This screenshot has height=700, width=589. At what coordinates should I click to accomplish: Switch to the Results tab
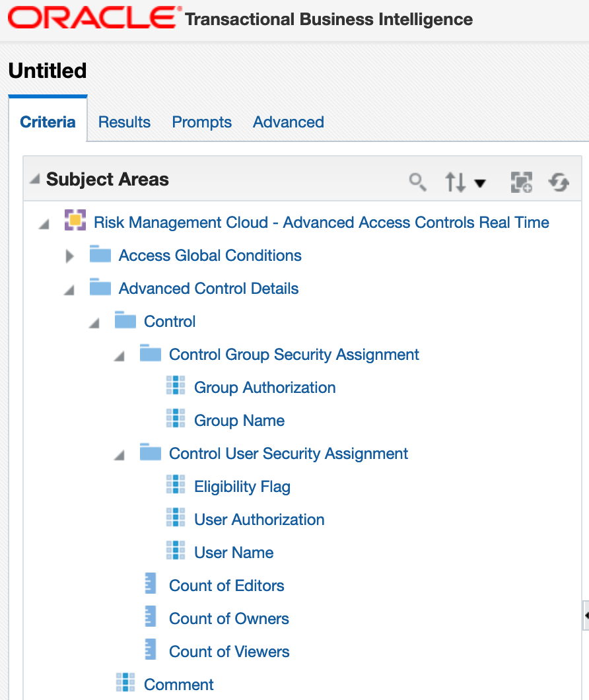coord(124,122)
